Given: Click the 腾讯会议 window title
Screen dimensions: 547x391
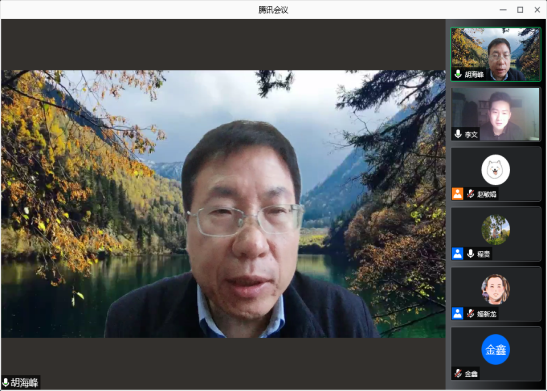Looking at the screenshot, I should tap(273, 10).
